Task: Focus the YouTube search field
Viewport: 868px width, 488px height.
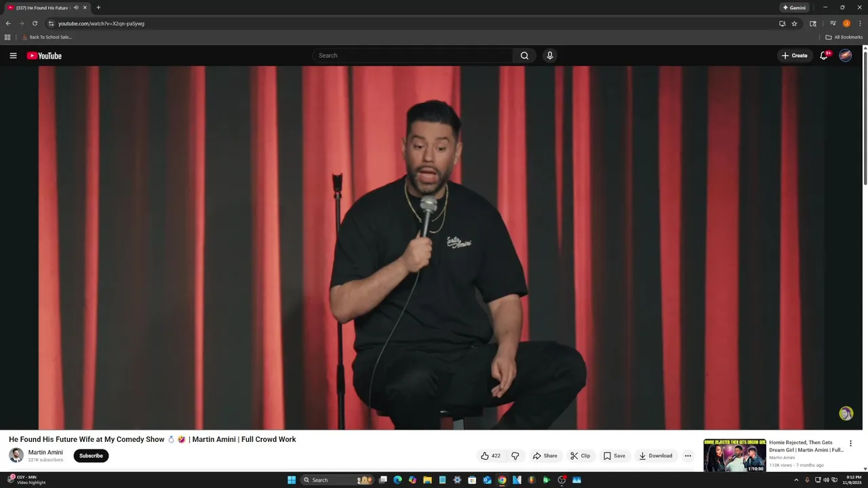Action: (414, 56)
